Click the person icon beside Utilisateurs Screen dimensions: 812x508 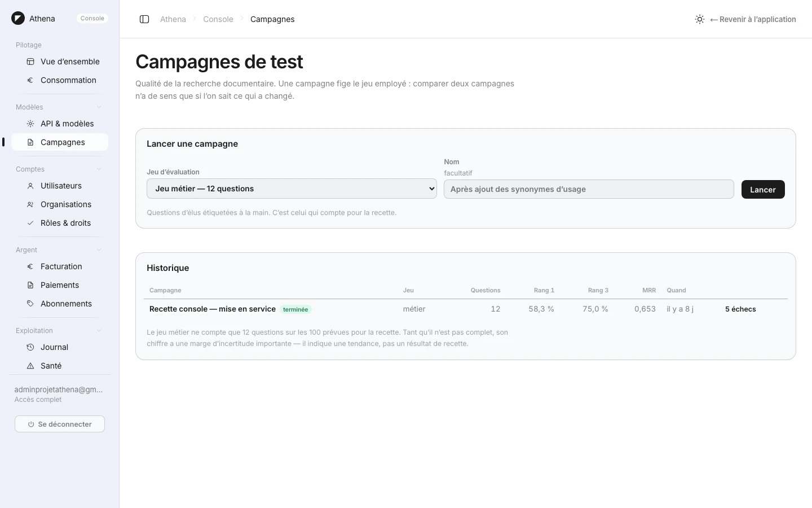point(30,186)
